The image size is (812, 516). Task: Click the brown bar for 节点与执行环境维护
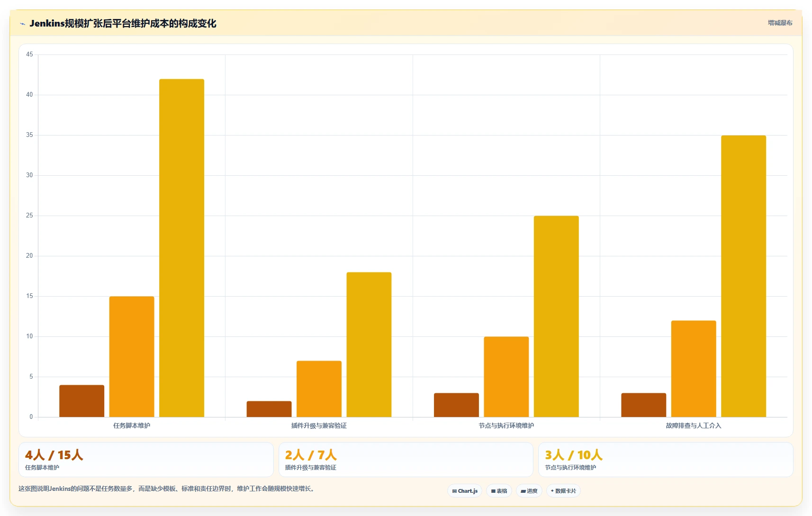(x=456, y=405)
